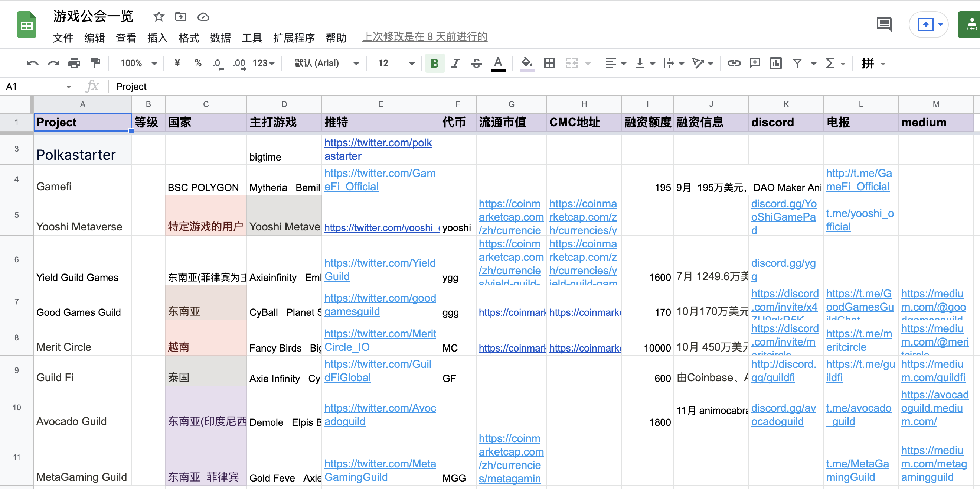Select the paint format tool
980x489 pixels.
tap(95, 63)
